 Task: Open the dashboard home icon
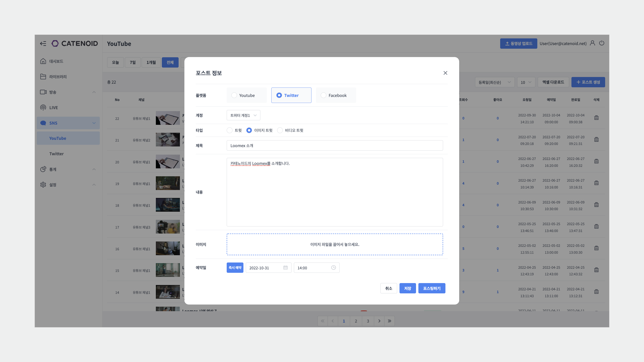tap(43, 61)
